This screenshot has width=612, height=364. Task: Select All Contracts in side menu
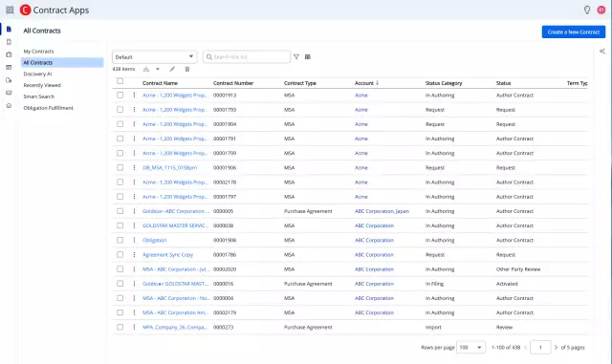point(62,62)
